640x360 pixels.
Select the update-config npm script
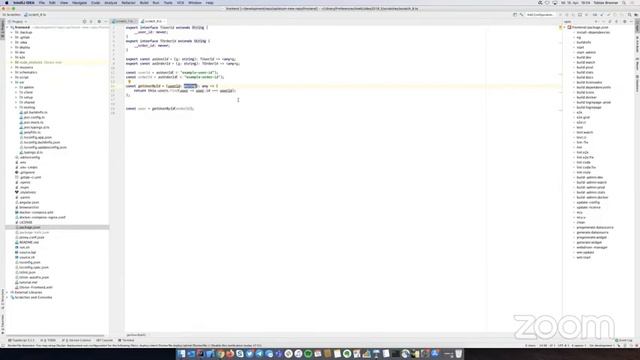click(587, 202)
